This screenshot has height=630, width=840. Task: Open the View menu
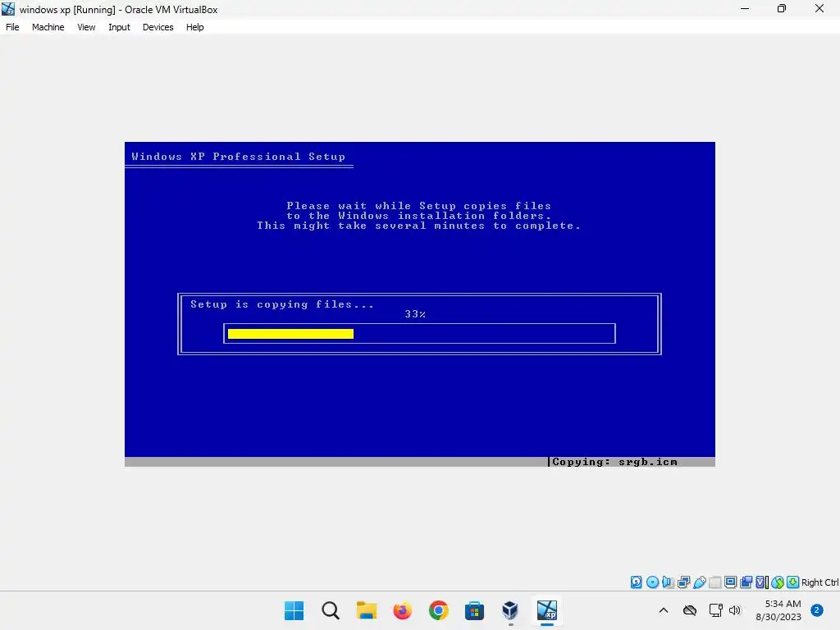86,27
